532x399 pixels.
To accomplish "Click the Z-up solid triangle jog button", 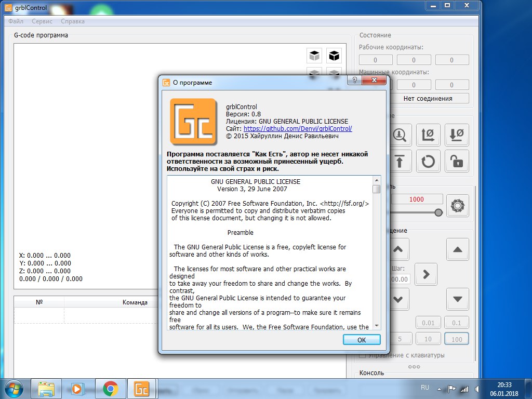I will pos(457,249).
